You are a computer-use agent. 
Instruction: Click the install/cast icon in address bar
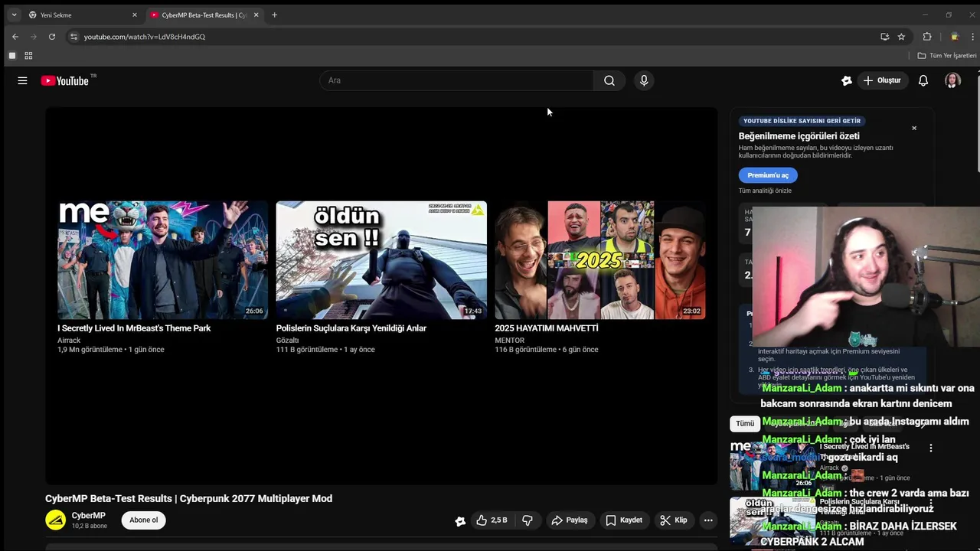tap(885, 36)
